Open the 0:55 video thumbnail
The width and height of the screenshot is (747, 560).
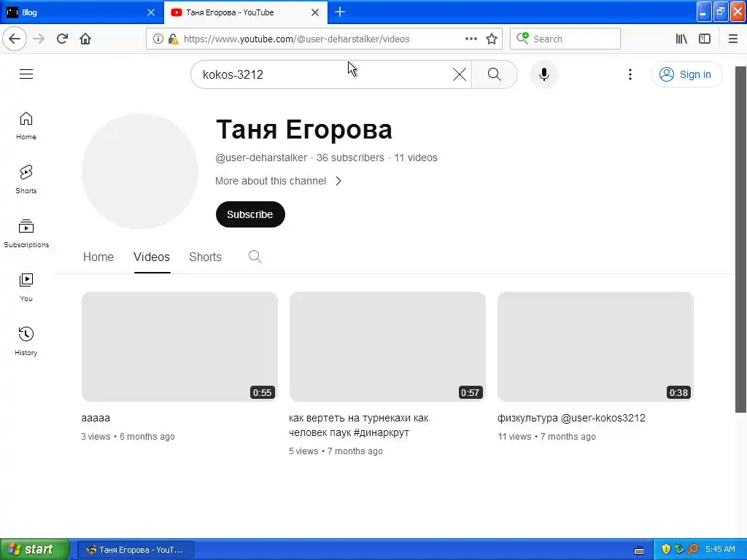pos(179,346)
